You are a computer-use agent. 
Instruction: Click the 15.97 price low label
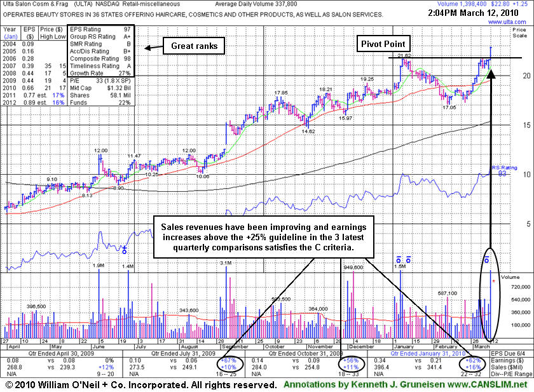[x=345, y=118]
